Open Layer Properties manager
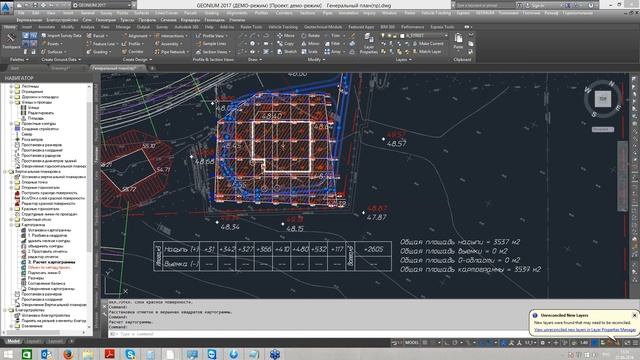The image size is (640, 360). click(x=369, y=44)
